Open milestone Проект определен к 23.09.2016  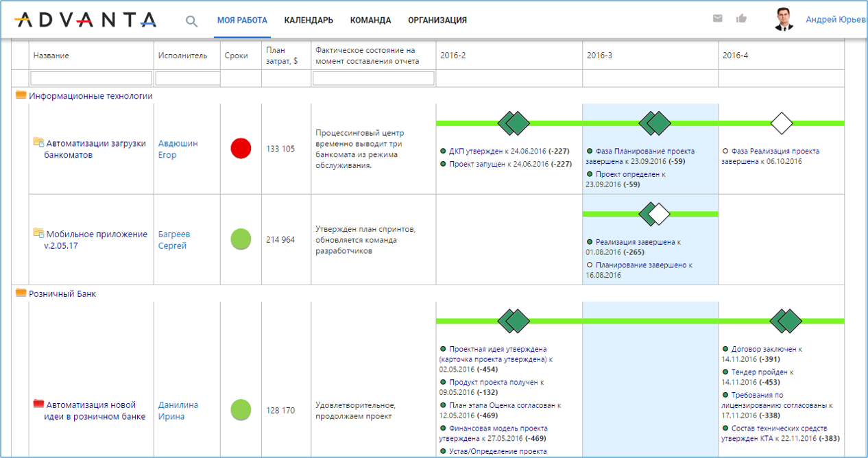click(x=625, y=180)
